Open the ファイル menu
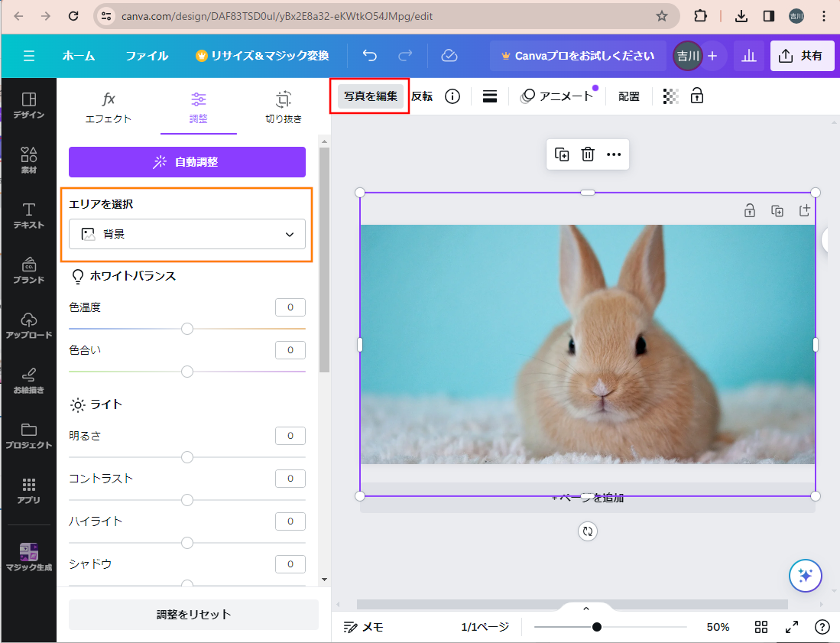Screen dimensions: 840x643 [147, 56]
